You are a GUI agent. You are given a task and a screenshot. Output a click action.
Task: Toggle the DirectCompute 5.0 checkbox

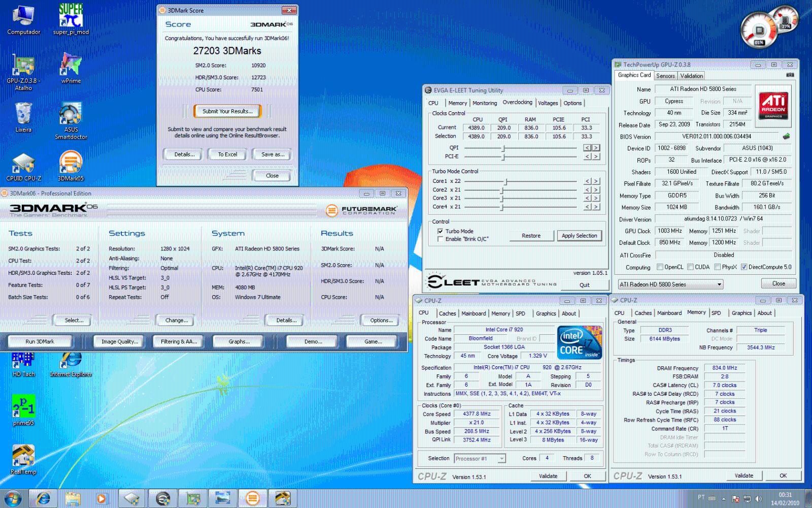pos(743,267)
